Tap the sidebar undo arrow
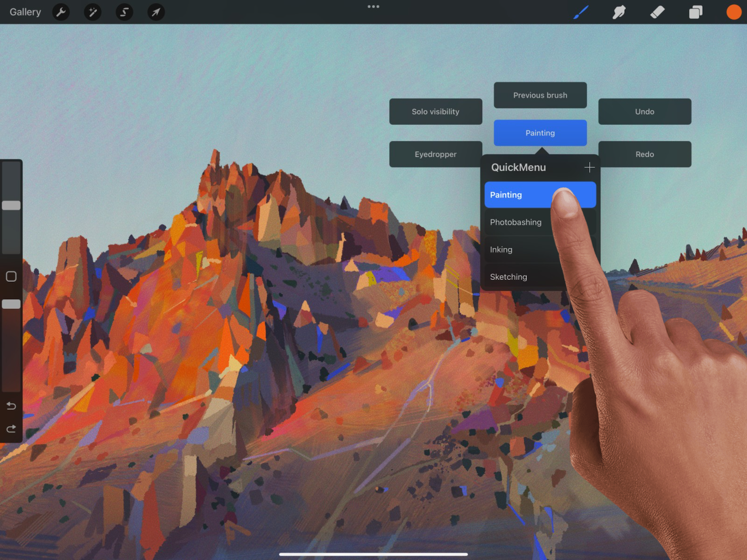The image size is (747, 560). (11, 406)
